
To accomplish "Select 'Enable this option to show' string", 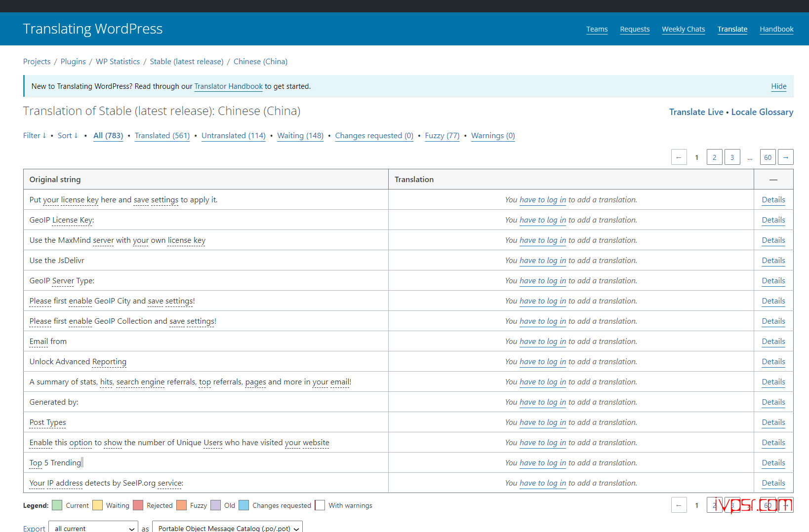I will click(179, 443).
